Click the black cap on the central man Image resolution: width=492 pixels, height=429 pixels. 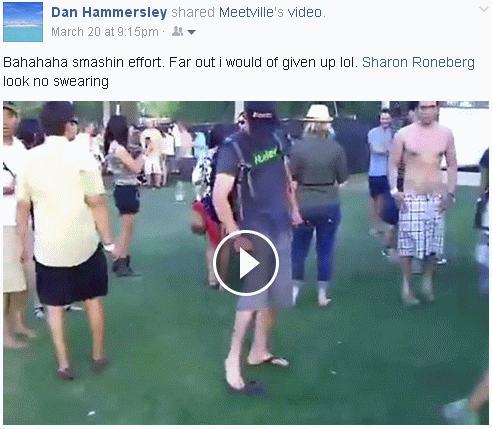click(261, 111)
